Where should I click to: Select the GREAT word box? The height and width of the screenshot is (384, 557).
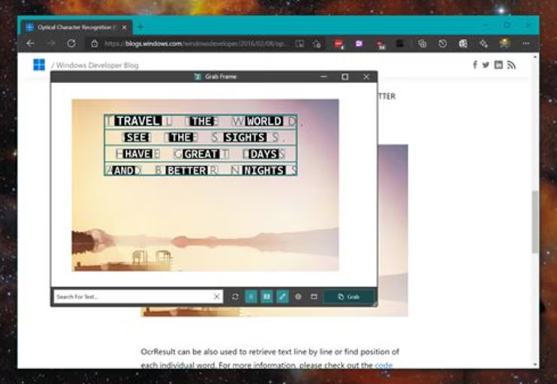(x=201, y=154)
